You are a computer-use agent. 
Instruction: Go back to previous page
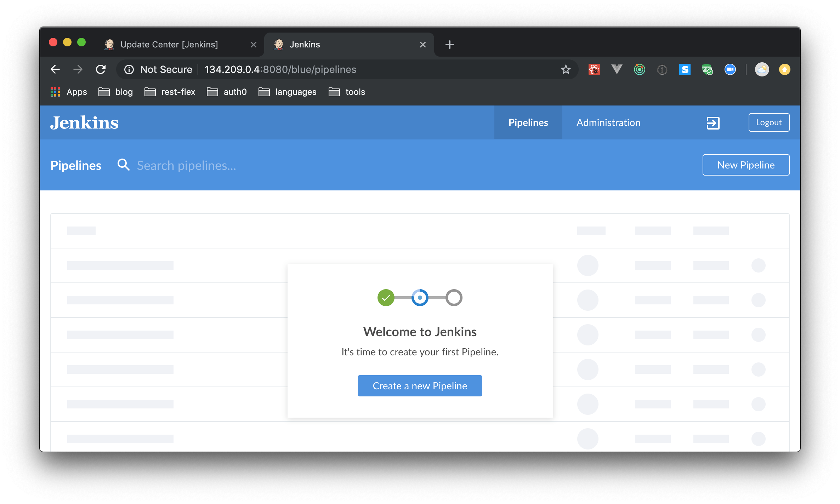tap(55, 69)
